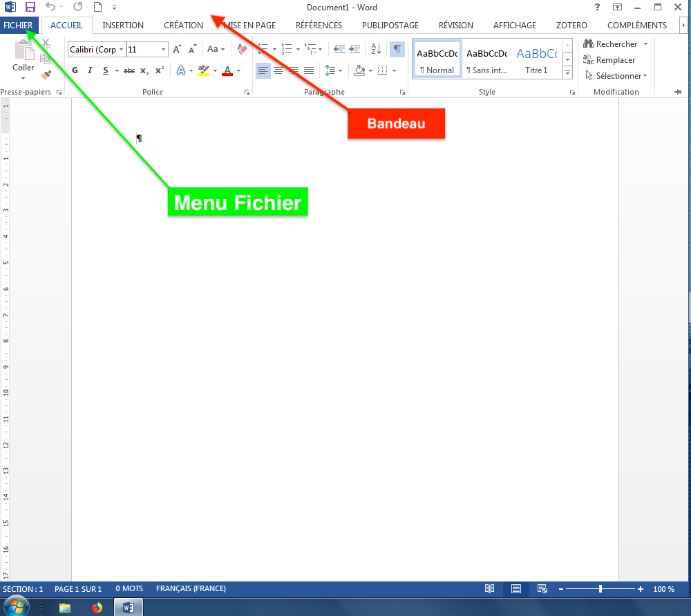Switch to AFFICHAGE tab

(x=515, y=25)
